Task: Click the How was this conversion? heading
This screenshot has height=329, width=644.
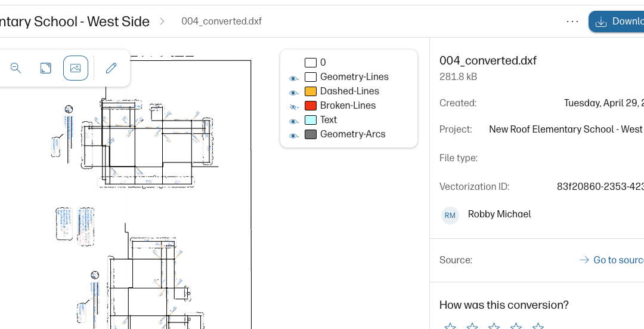Action: [504, 305]
